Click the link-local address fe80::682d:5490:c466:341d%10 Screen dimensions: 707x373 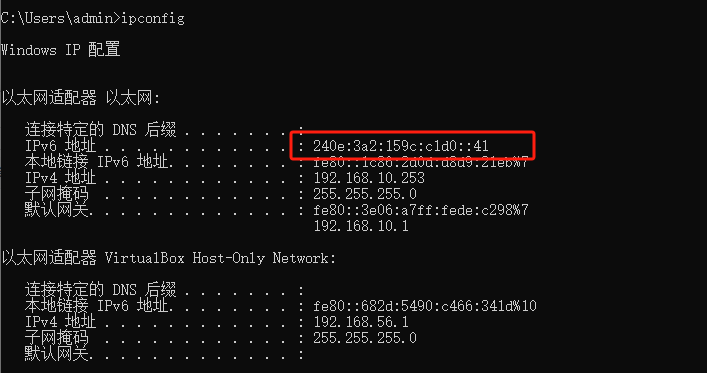[425, 306]
